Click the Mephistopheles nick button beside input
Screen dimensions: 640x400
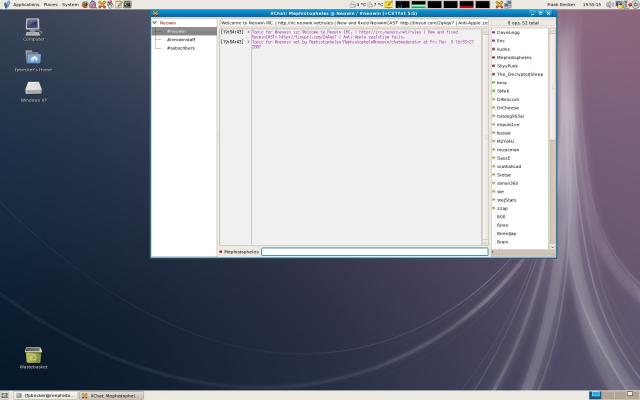pos(239,252)
